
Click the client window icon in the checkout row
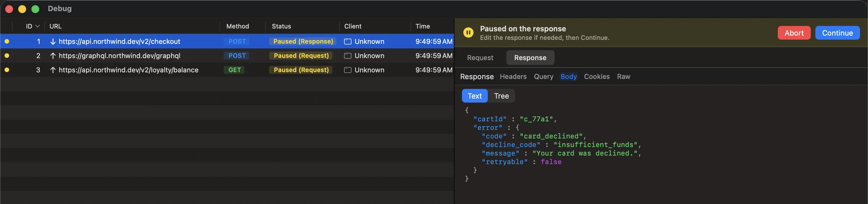point(348,41)
